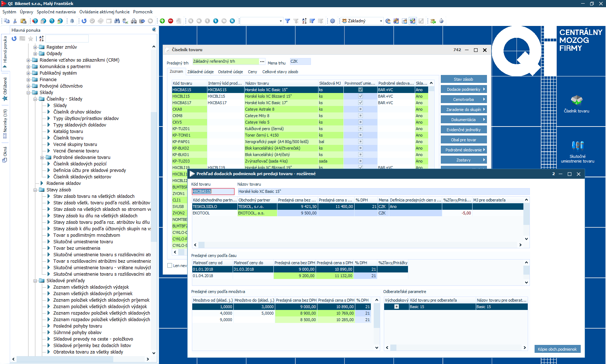Click the Kód tovaru input field HXCBAS15

pyautogui.click(x=213, y=191)
